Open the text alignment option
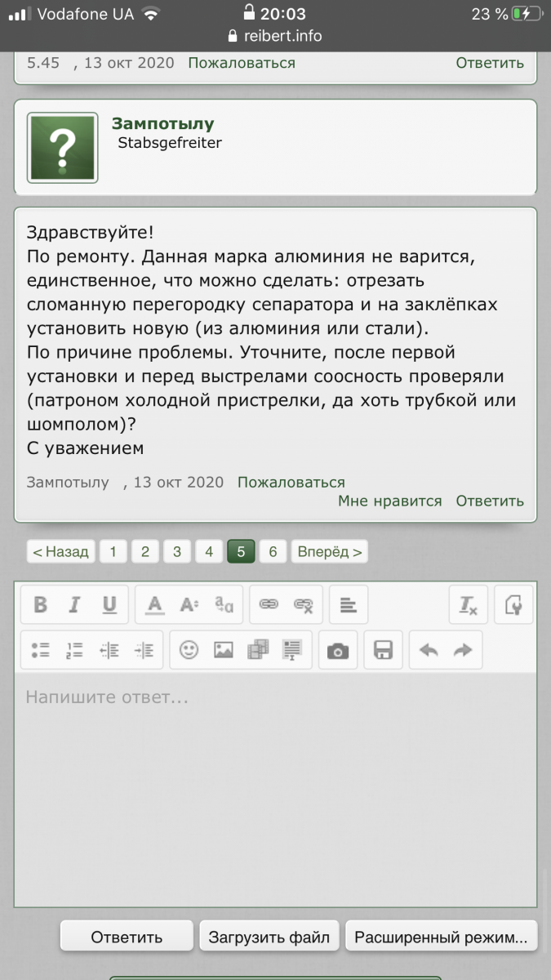The image size is (551, 980). (349, 605)
